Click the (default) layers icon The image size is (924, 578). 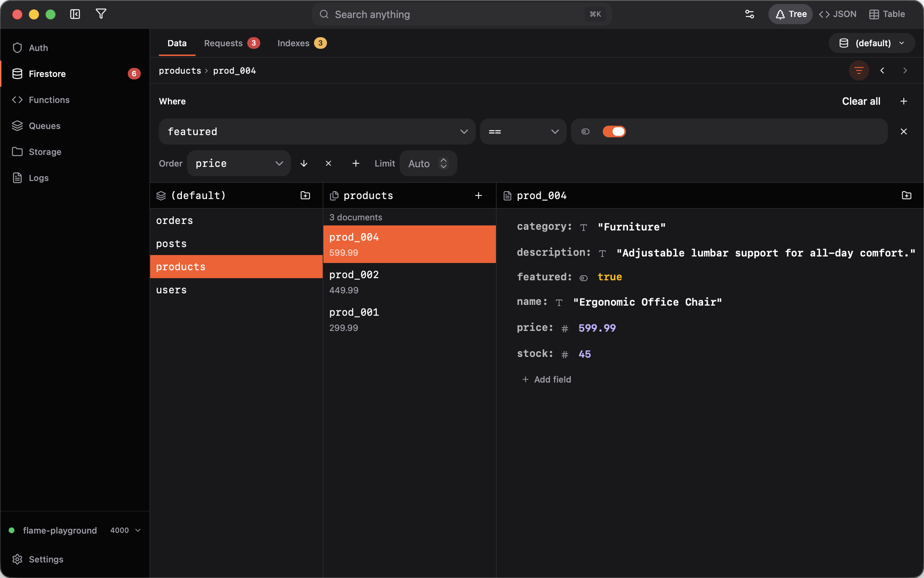pyautogui.click(x=161, y=196)
